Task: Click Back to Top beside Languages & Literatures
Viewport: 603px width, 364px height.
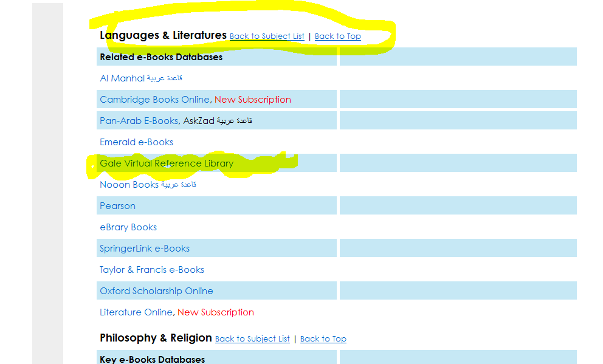Action: pyautogui.click(x=337, y=36)
